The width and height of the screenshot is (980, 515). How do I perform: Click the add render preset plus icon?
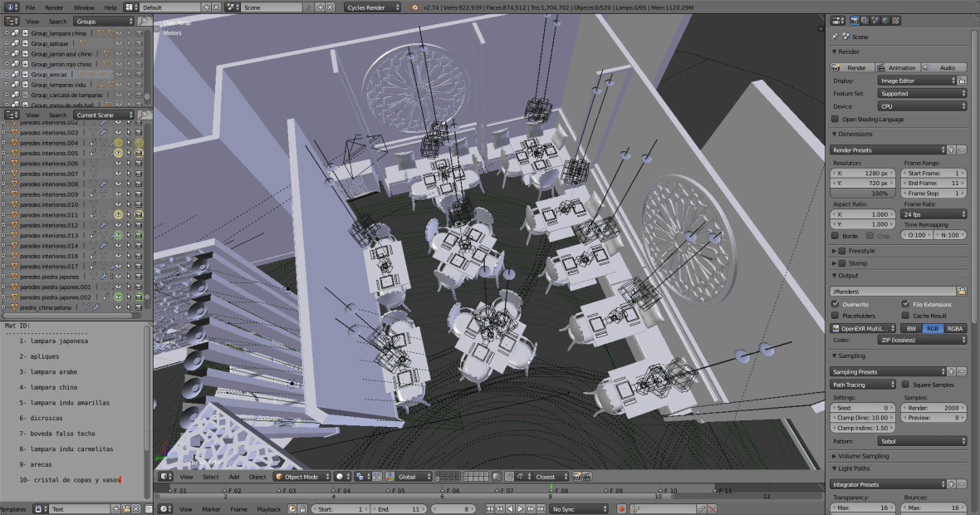pos(951,150)
